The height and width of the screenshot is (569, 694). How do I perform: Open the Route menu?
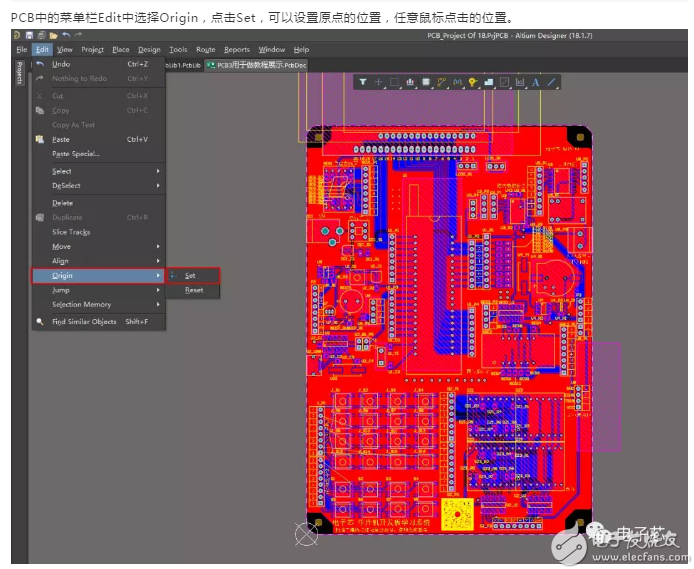[x=206, y=50]
